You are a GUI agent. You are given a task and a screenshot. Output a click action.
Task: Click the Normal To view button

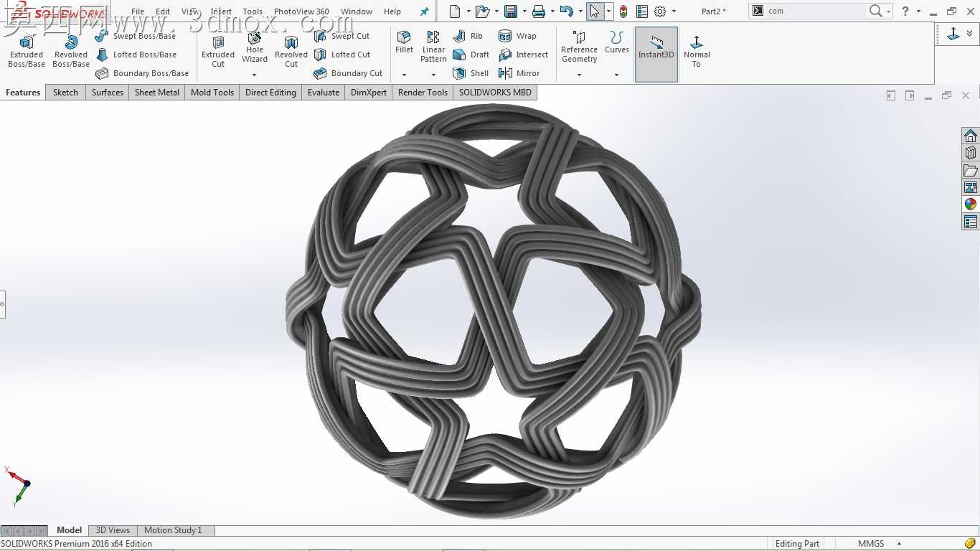pos(697,52)
